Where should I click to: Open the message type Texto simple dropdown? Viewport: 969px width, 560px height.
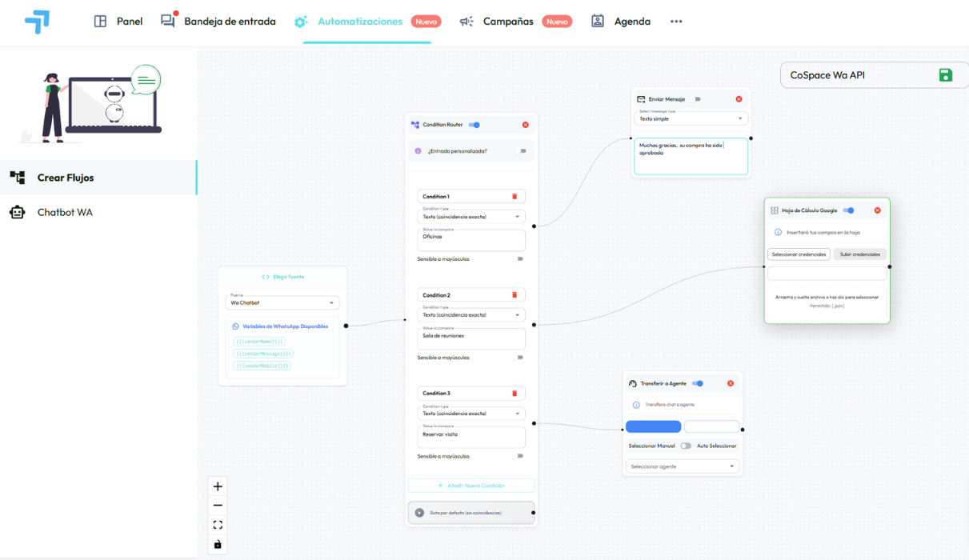click(691, 118)
